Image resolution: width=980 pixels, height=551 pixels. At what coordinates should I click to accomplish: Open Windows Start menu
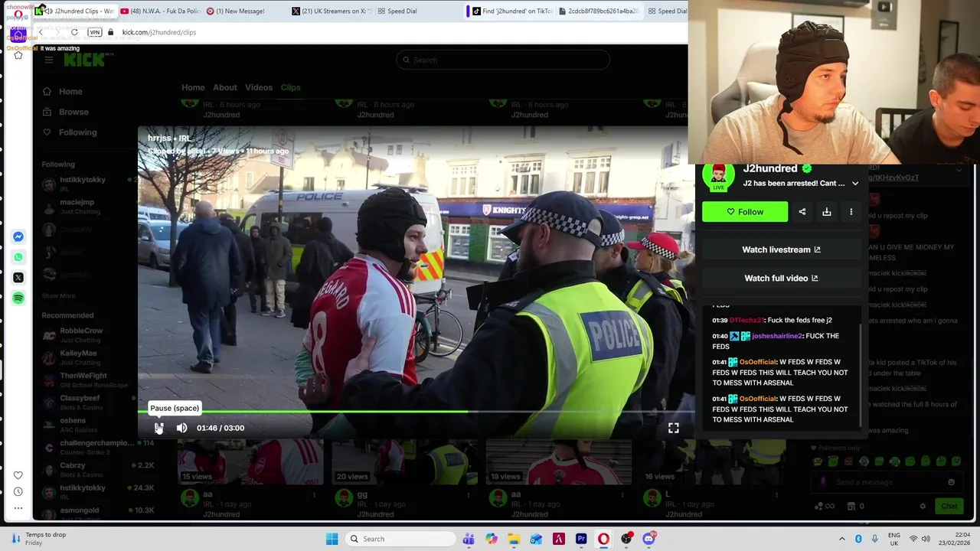point(332,539)
